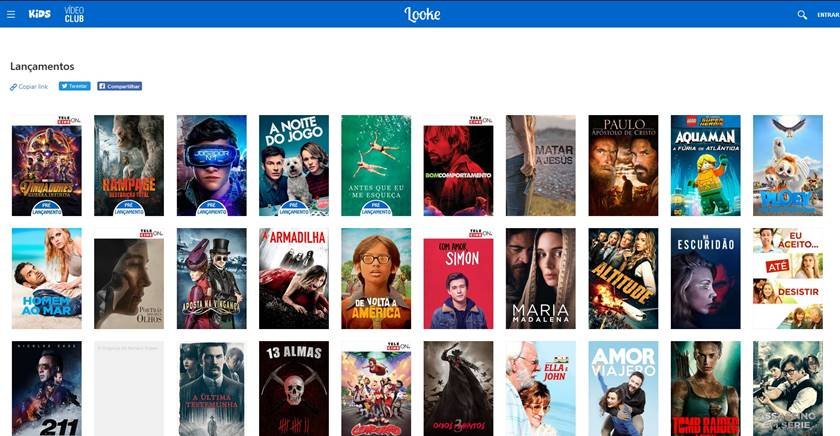Share on Facebook with Compartilhar
The image size is (840, 436).
tap(119, 86)
